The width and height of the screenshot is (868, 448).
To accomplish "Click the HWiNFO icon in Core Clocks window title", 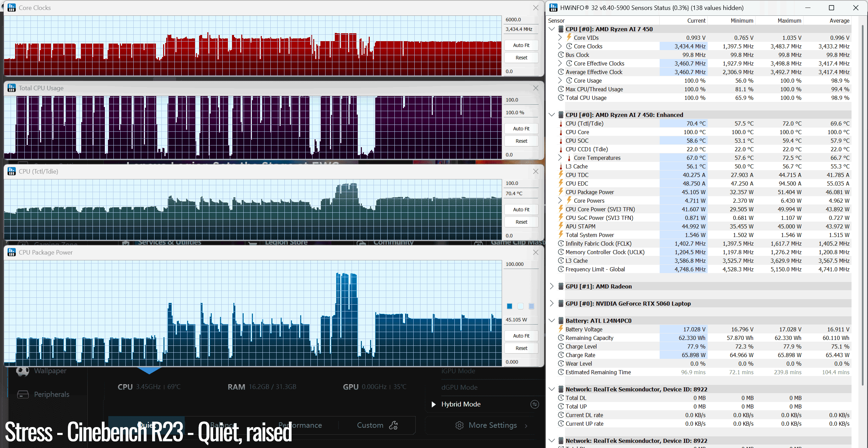I will point(12,8).
